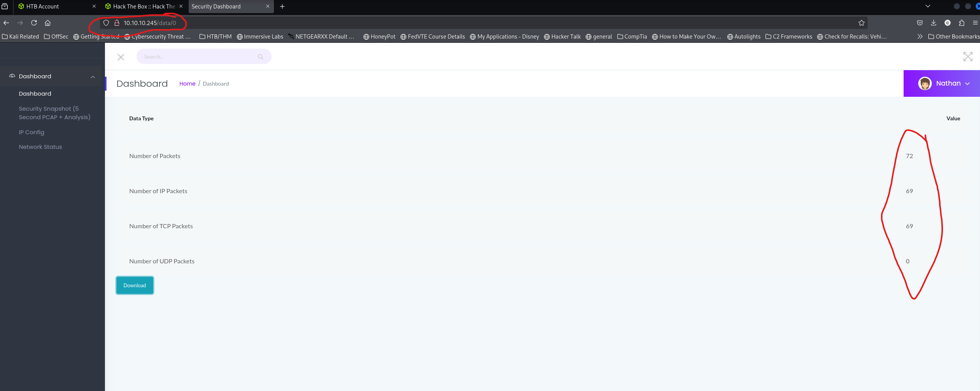The height and width of the screenshot is (391, 980).
Task: Open Dashboard sub-item in sidebar
Action: (x=35, y=94)
